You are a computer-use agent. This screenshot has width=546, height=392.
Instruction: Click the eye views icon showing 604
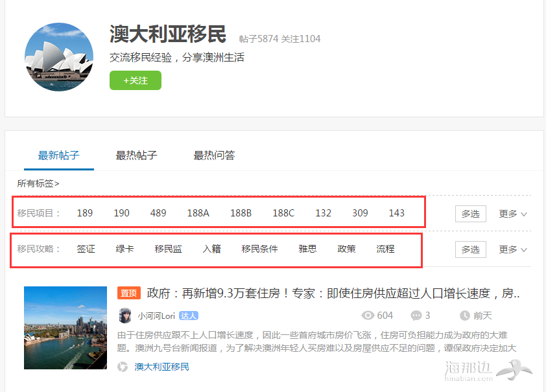click(368, 316)
